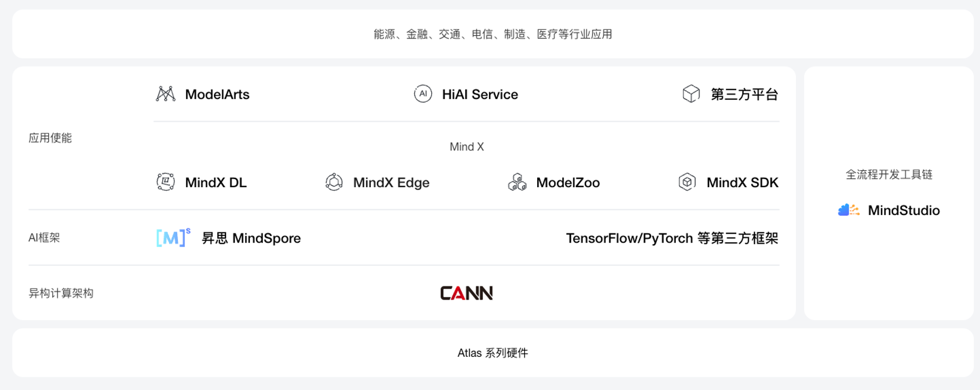Click the cube icon beside 第三方平台

click(x=691, y=94)
